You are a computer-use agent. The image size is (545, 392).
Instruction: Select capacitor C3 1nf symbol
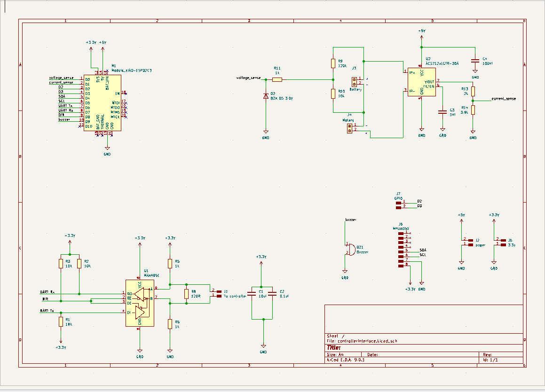[x=442, y=112]
